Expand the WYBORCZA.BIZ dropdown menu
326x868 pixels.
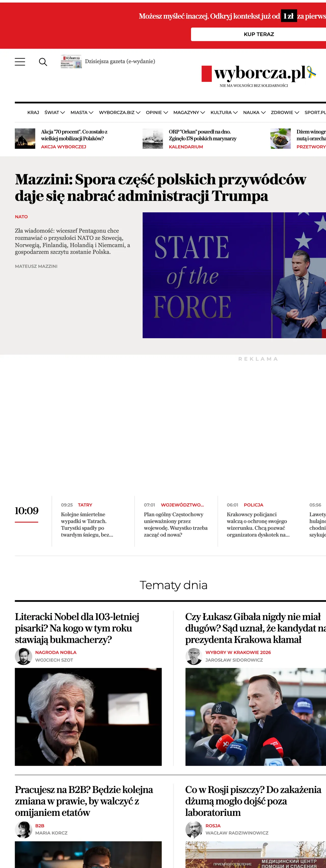(120, 113)
